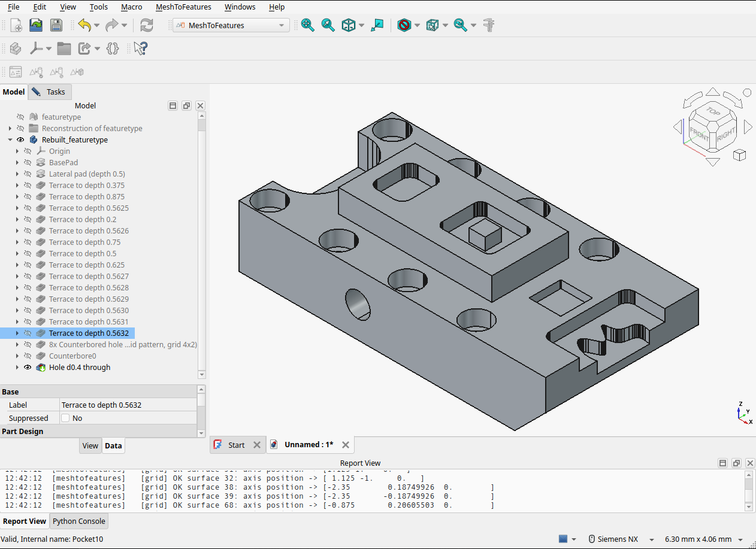Collapse the Rebuilt_featuretype tree node

coord(10,139)
